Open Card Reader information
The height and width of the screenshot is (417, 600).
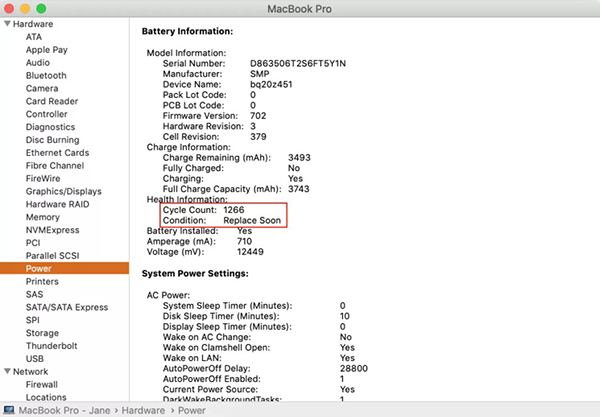tap(52, 101)
